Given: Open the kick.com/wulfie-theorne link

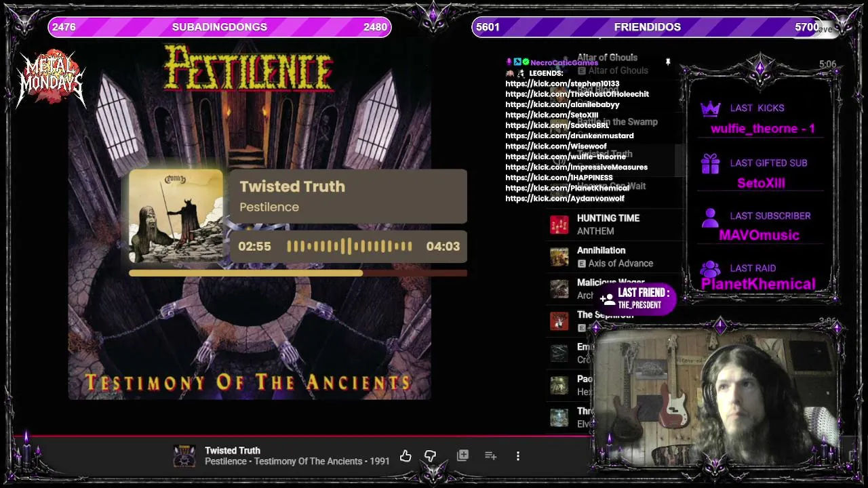Looking at the screenshot, I should (566, 157).
